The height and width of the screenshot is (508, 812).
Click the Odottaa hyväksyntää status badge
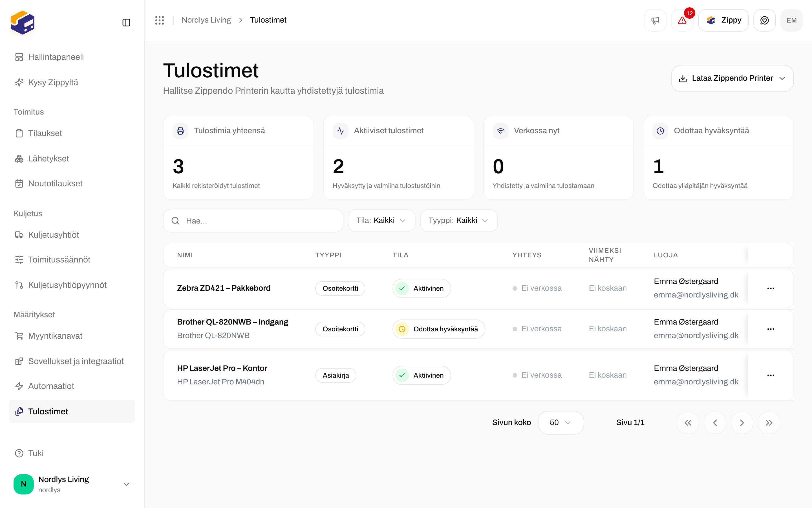tap(438, 329)
